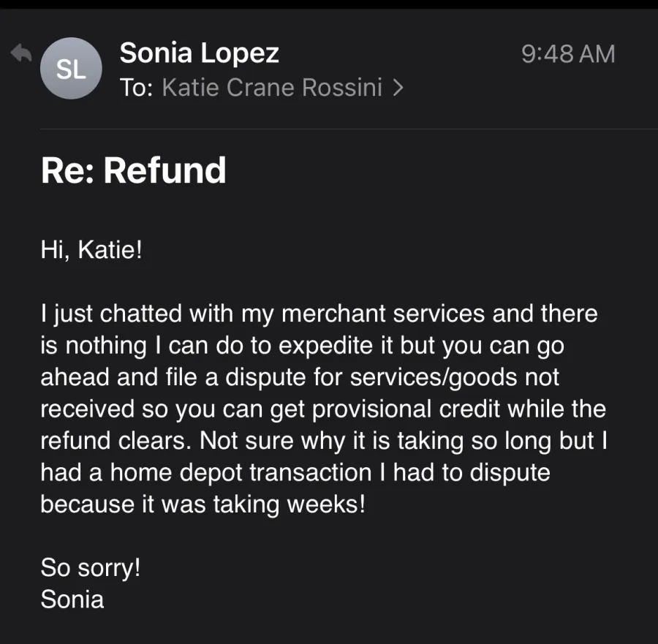
Task: Tap the word "weeks!" ending the paragraph
Action: click(x=327, y=504)
